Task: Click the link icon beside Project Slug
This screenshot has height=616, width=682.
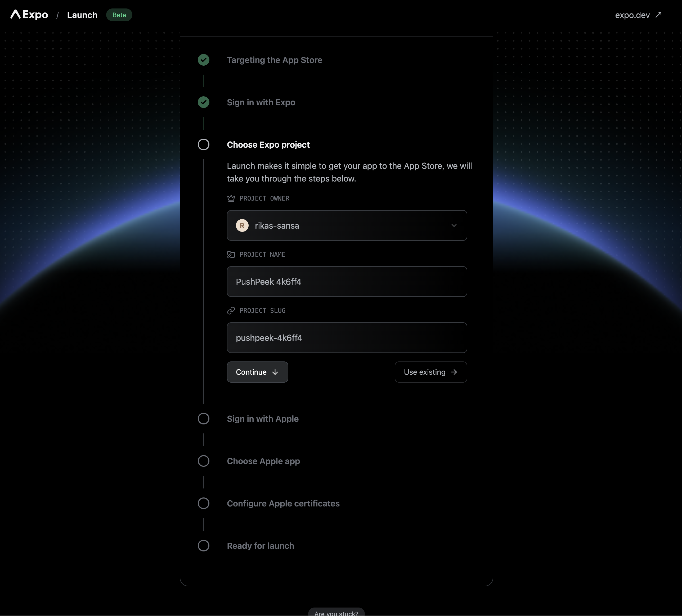Action: tap(231, 311)
